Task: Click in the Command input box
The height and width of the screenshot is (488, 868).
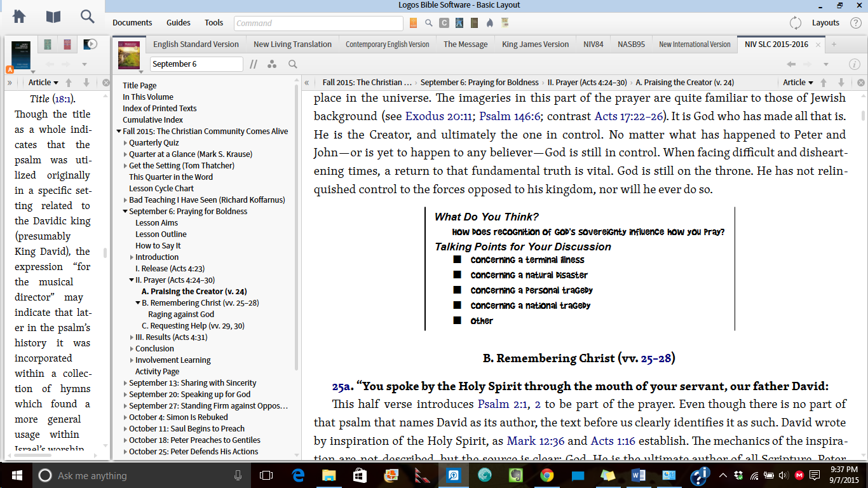Action: pyautogui.click(x=318, y=23)
